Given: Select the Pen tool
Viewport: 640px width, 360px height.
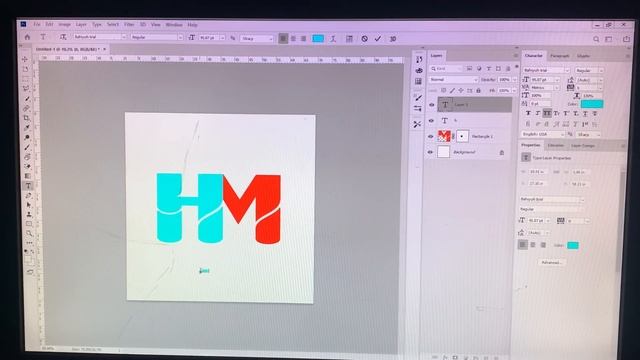Looking at the screenshot, I should [x=29, y=196].
